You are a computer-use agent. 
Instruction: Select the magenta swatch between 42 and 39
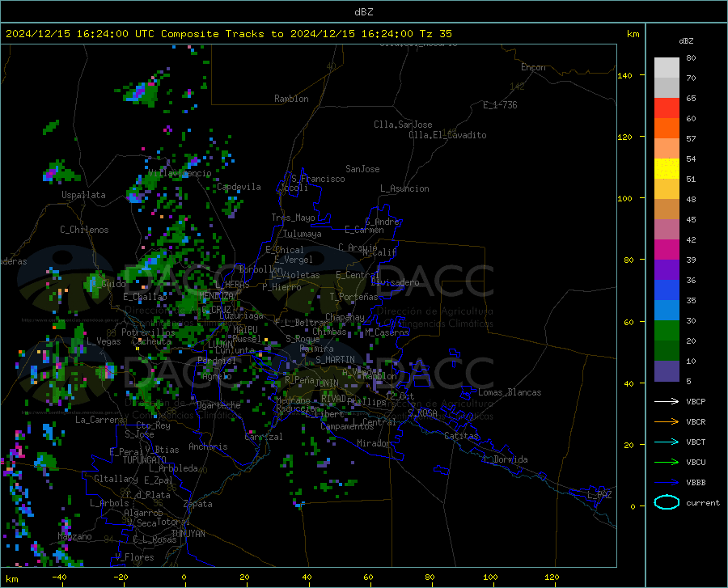(x=667, y=250)
